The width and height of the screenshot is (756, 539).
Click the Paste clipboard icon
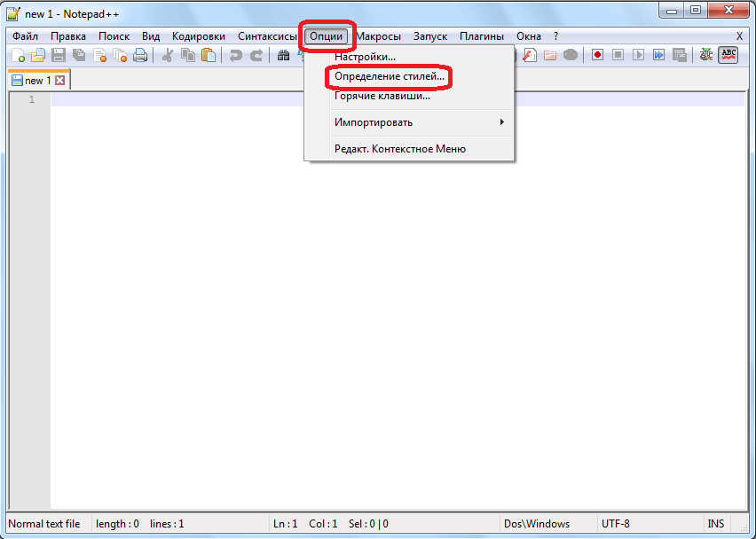pos(208,55)
